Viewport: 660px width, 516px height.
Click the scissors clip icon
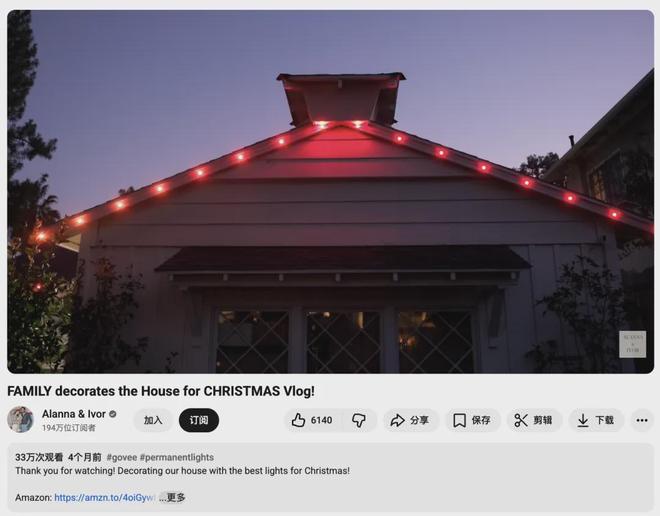pos(521,420)
